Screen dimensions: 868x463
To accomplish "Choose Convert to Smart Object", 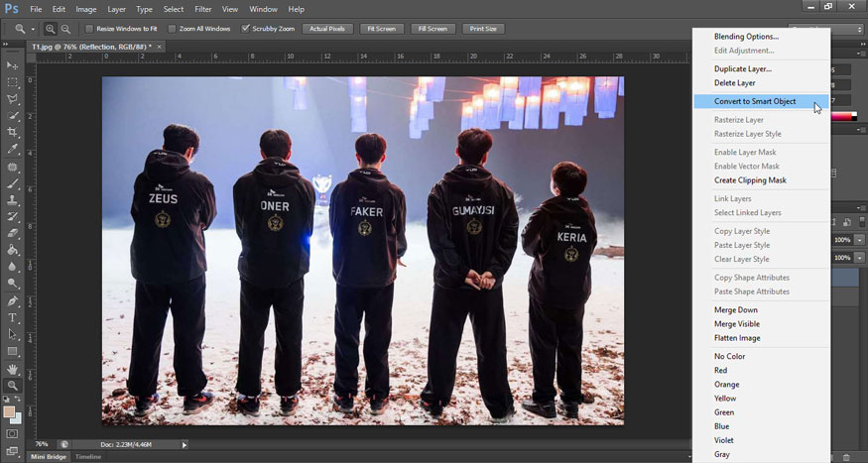I will [x=755, y=101].
